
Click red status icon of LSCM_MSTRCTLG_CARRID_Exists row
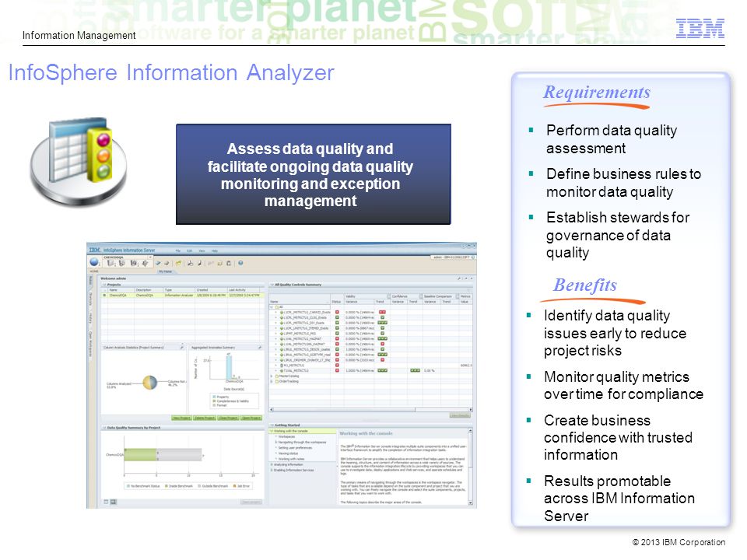[x=337, y=313]
